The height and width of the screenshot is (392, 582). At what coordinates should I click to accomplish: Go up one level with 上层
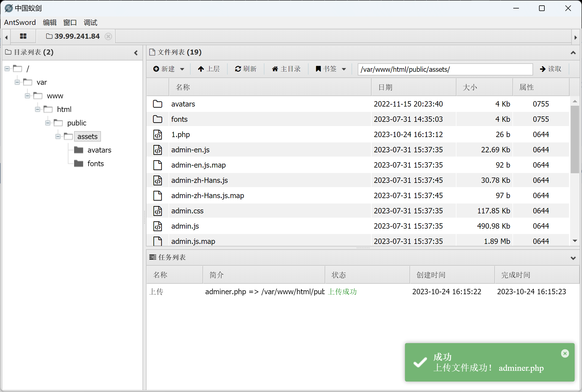click(209, 69)
